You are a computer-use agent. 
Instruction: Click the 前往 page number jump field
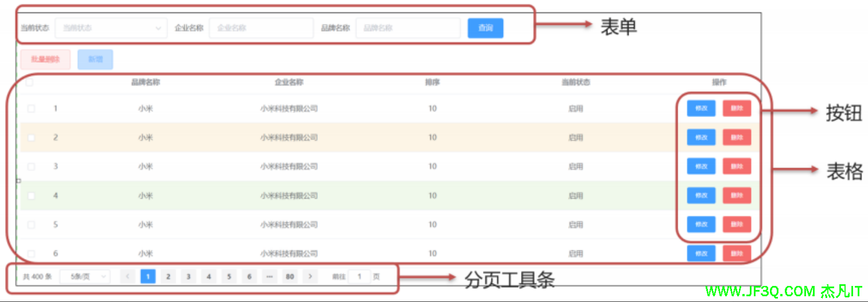click(x=360, y=277)
